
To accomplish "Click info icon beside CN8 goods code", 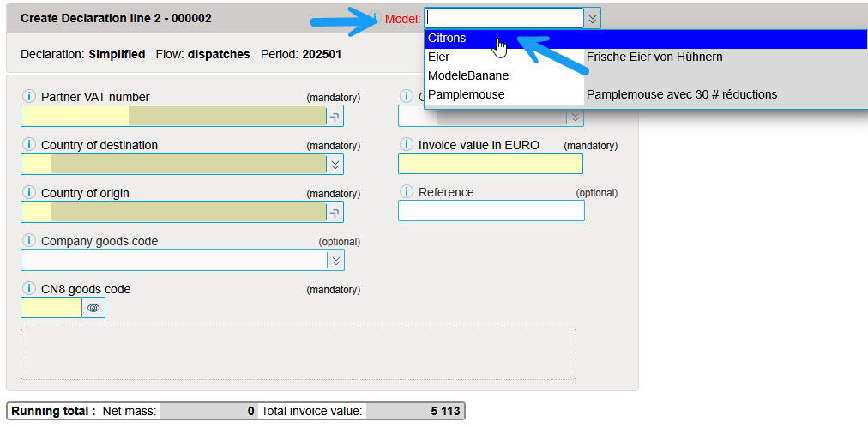I will click(x=29, y=289).
